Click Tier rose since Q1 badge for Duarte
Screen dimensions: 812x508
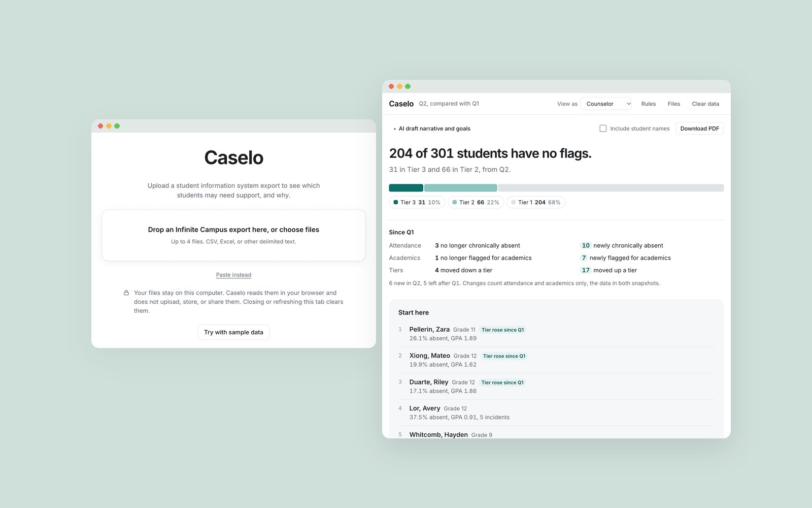tap(502, 383)
